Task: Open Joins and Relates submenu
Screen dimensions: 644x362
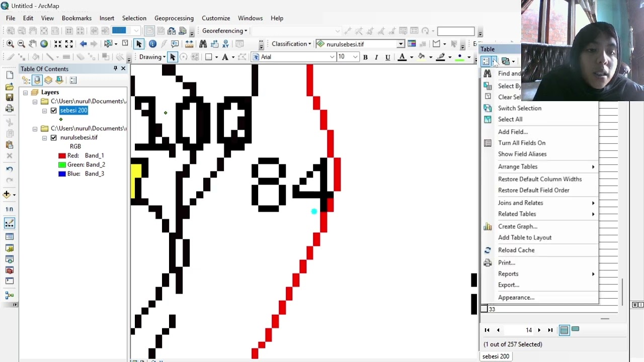Action: [x=520, y=203]
